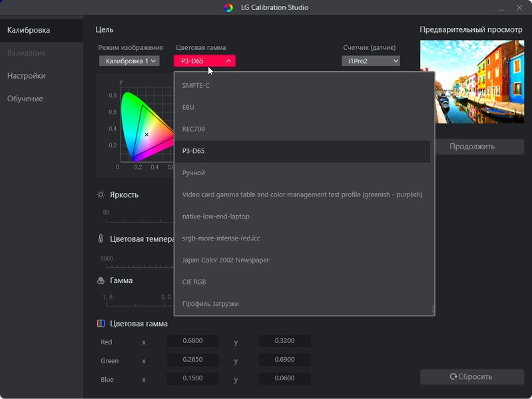Click the Предварительный просмотр label

pos(471,30)
